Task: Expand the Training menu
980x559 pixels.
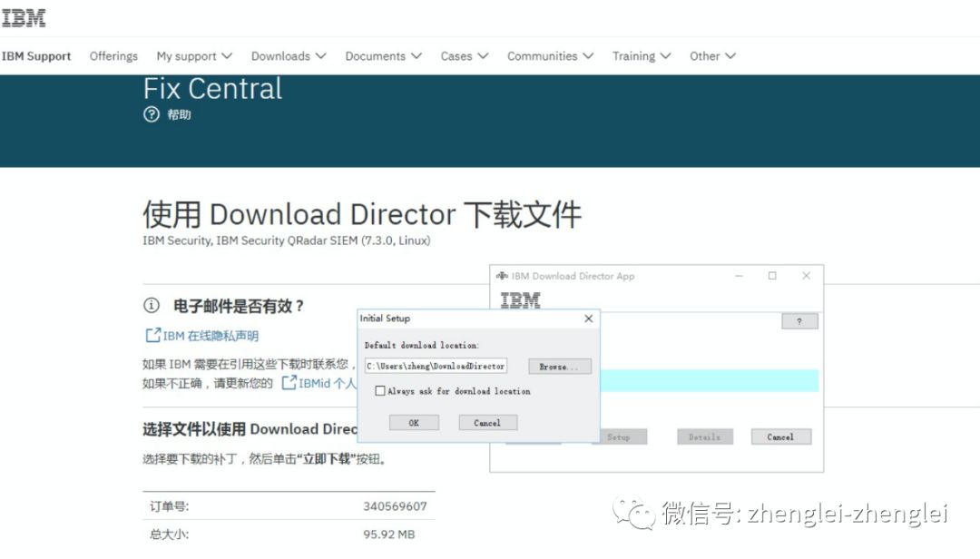Action: [642, 56]
